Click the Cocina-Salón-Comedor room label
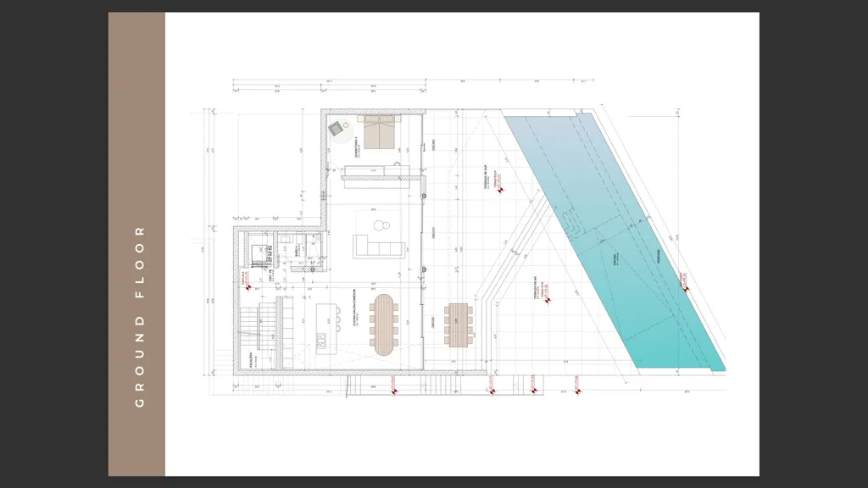This screenshot has height=488, width=868. (x=354, y=307)
